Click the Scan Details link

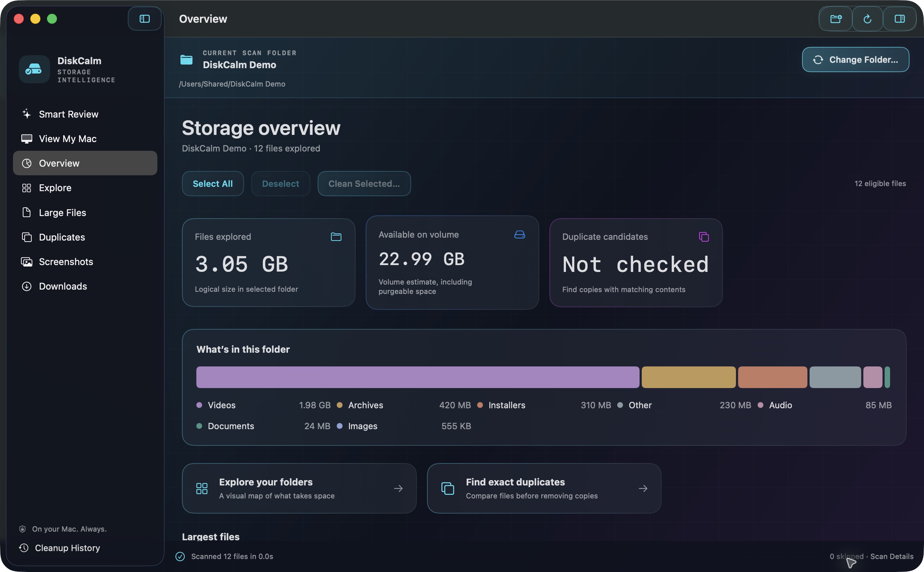(x=892, y=556)
